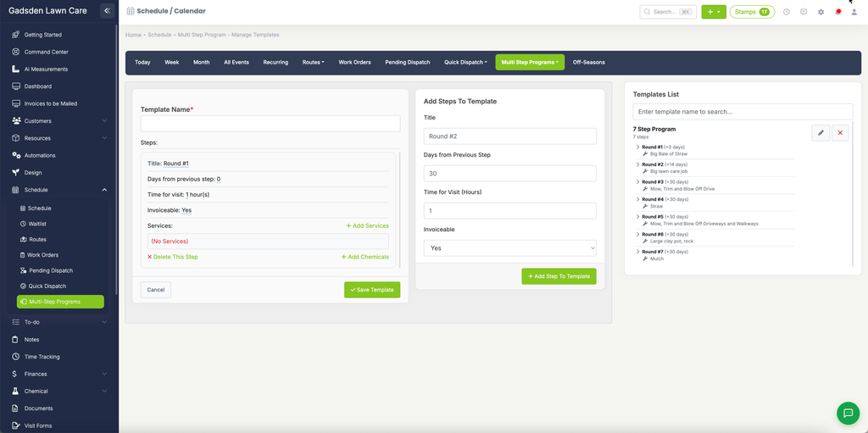Focus the Template Name input field
Viewport: 868px width, 433px height.
(270, 124)
